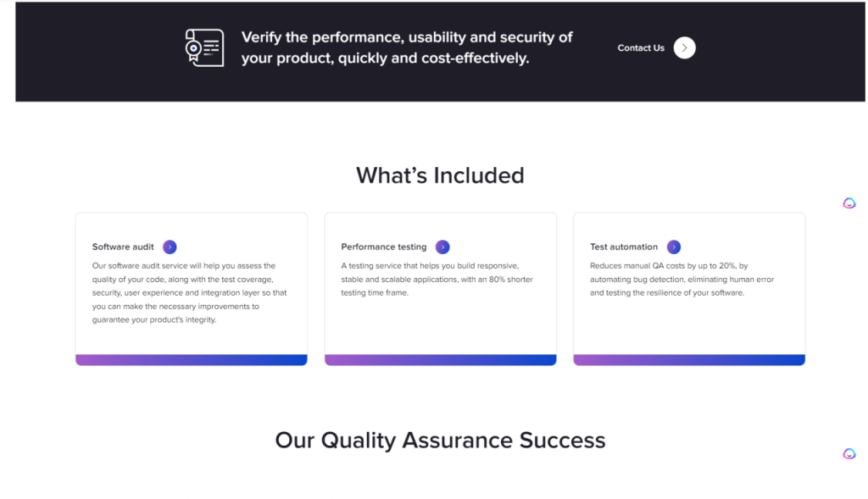Click the gradient bar under Software audit card
This screenshot has width=868, height=499.
[x=192, y=359]
